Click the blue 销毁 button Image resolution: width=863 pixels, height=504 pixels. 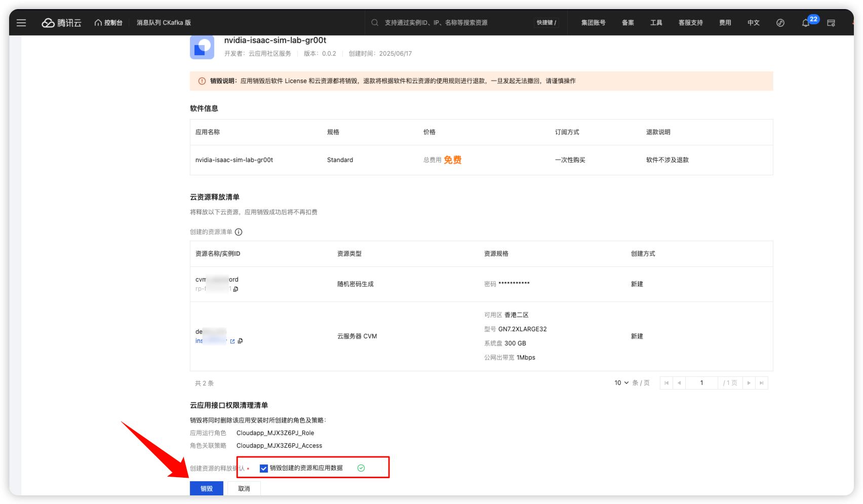click(207, 488)
